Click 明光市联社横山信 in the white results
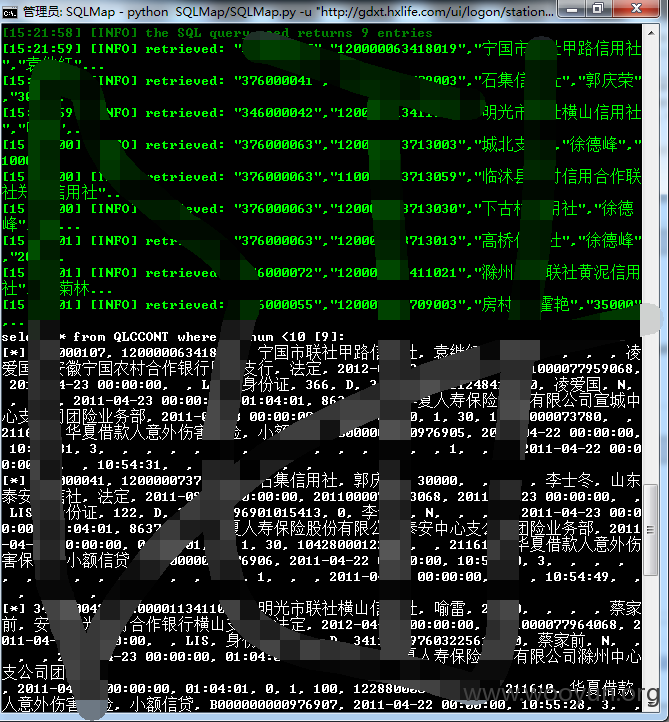This screenshot has height=722, width=669. 319,609
